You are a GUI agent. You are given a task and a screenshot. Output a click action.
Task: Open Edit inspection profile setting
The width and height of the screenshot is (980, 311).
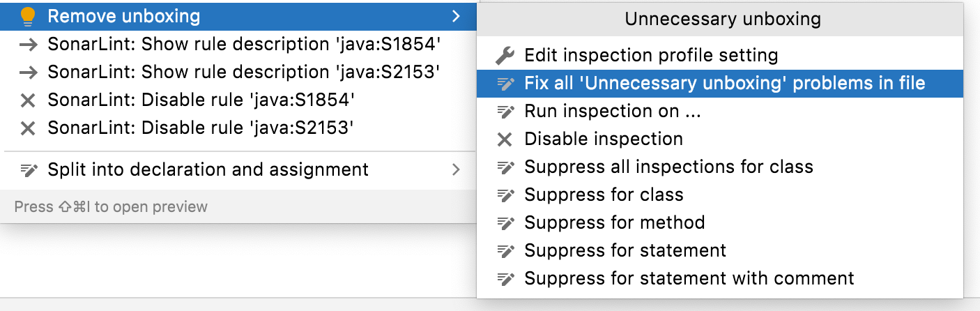pos(720,55)
